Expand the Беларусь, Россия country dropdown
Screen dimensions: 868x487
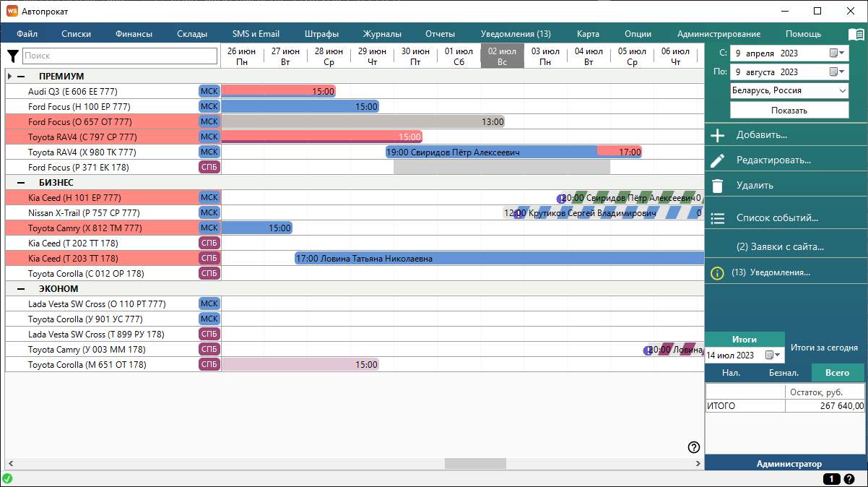point(842,91)
